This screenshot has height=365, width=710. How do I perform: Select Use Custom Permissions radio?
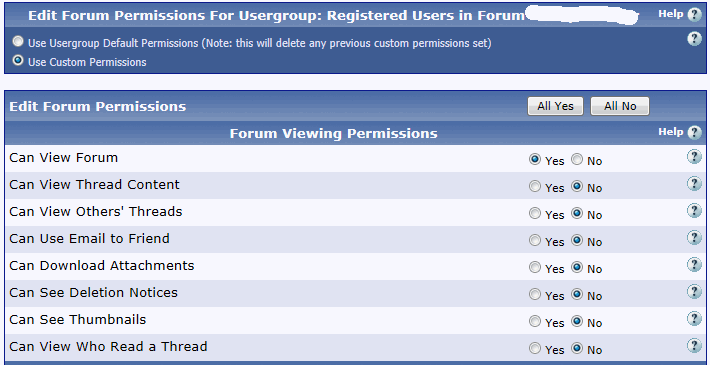pyautogui.click(x=18, y=60)
